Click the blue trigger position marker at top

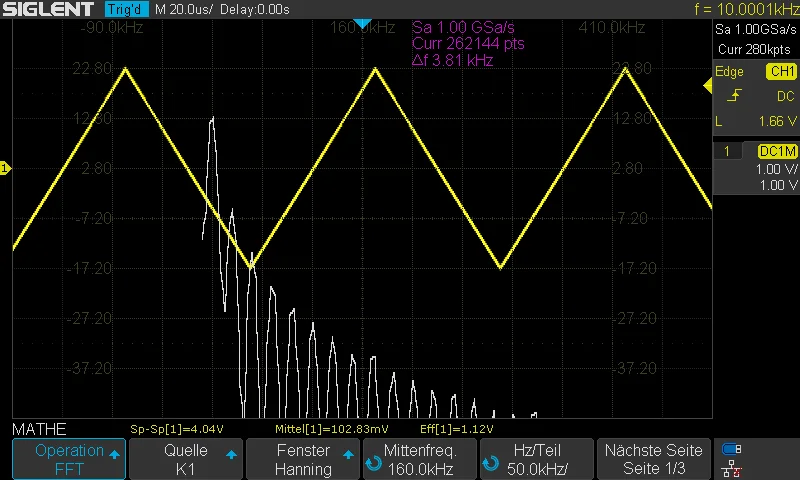362,23
